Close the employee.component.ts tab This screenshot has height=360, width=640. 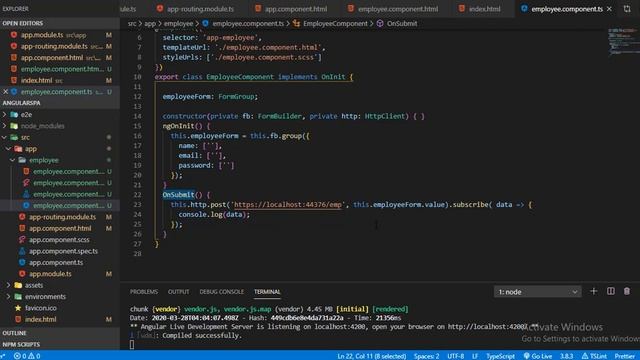[x=609, y=9]
